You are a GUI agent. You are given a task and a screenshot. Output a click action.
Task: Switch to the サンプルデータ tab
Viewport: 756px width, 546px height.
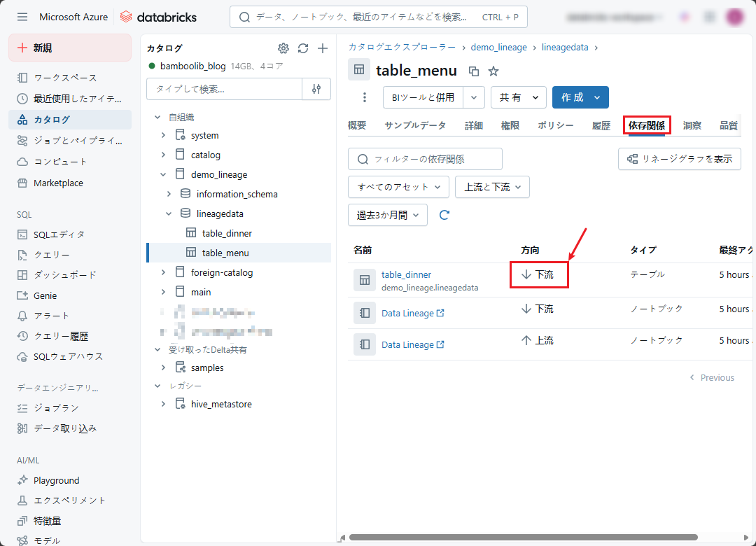(415, 125)
